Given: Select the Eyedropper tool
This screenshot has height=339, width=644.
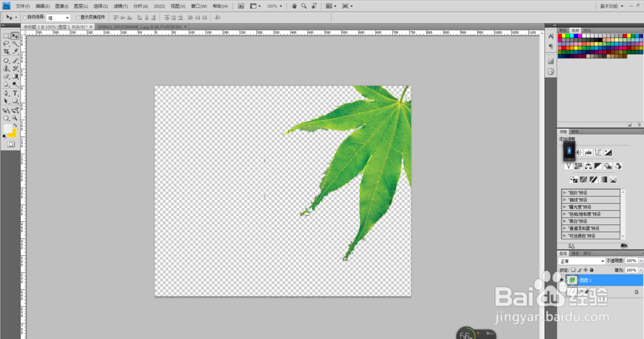Looking at the screenshot, I should [x=15, y=51].
